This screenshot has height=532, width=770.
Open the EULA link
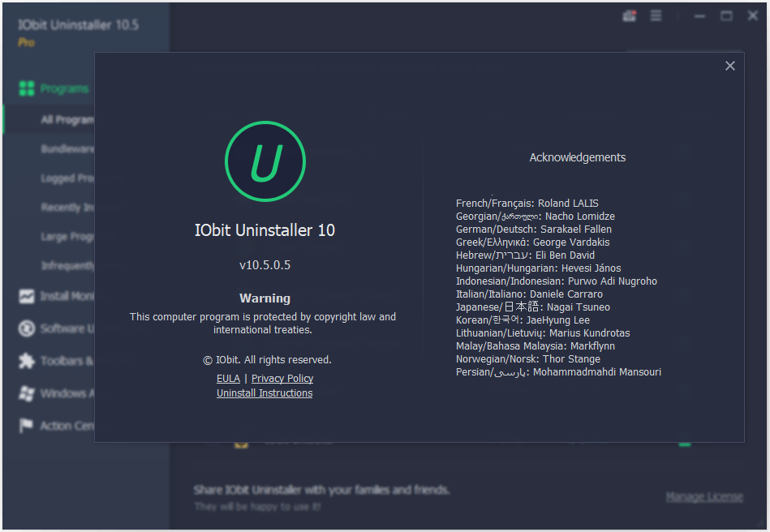pos(228,379)
